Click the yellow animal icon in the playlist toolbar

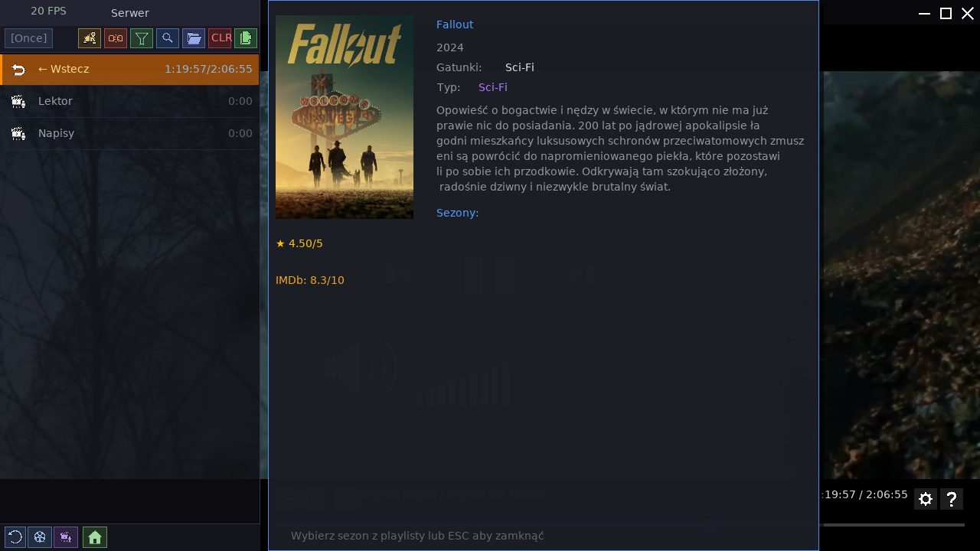90,38
